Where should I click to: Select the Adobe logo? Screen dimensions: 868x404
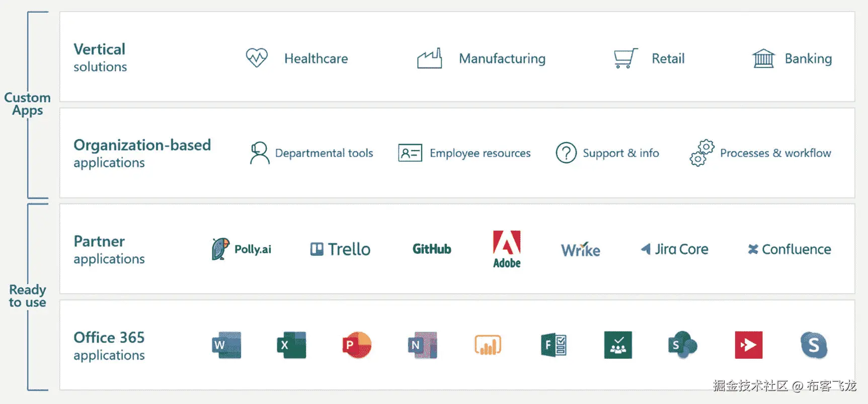coord(507,249)
